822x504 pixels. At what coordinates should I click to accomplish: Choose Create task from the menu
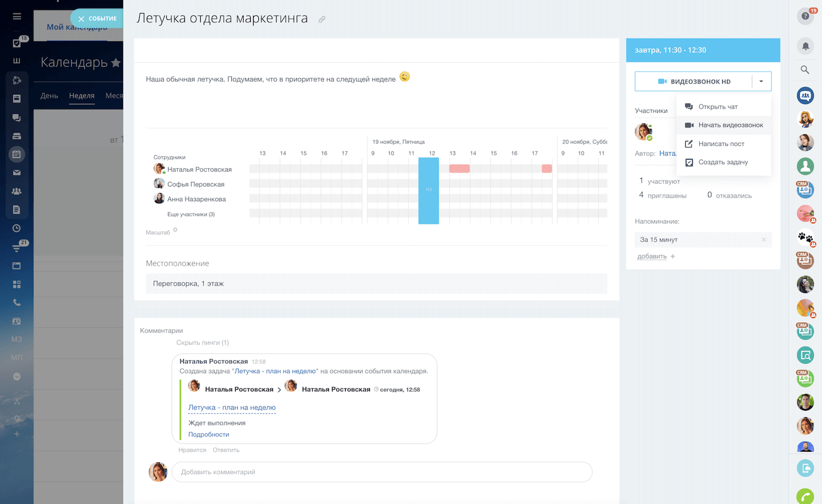tap(723, 162)
